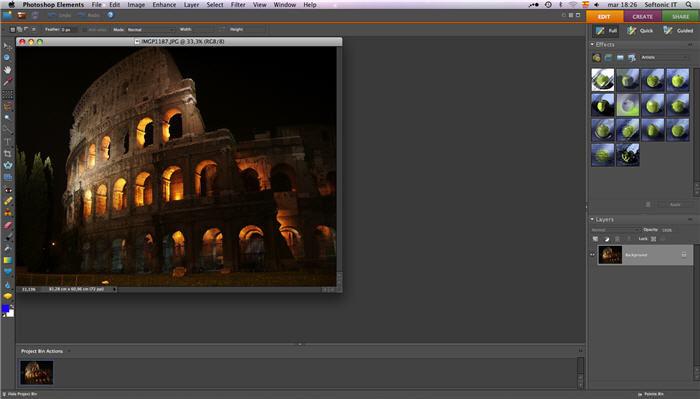Select the Red Eye Removal tool
Image resolution: width=700 pixels, height=399 pixels.
point(8,190)
